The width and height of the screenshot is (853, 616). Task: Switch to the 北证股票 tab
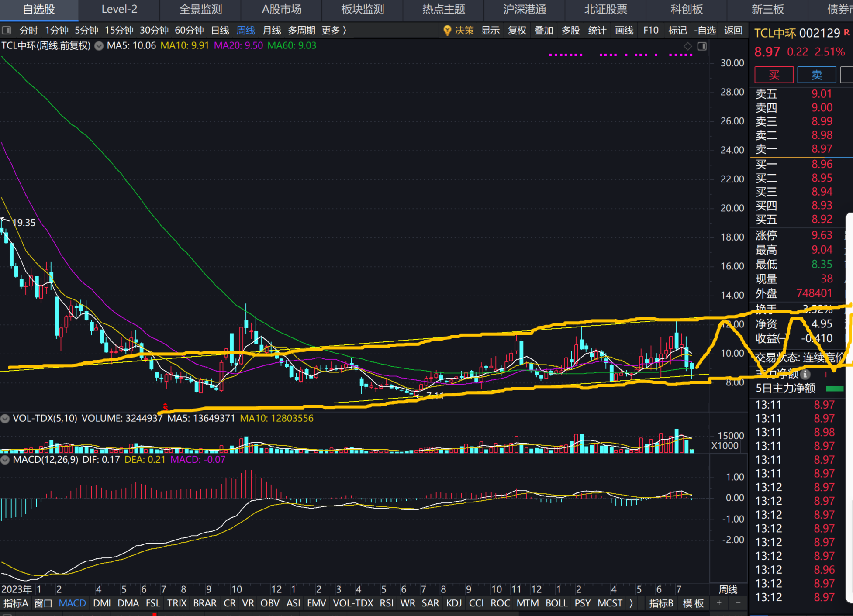coord(606,10)
